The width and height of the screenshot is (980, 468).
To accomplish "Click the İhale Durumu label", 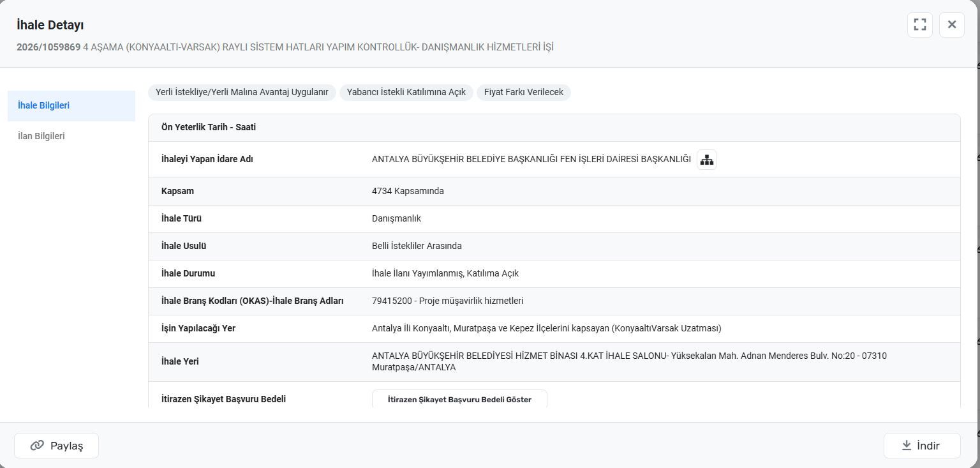I will (x=188, y=273).
